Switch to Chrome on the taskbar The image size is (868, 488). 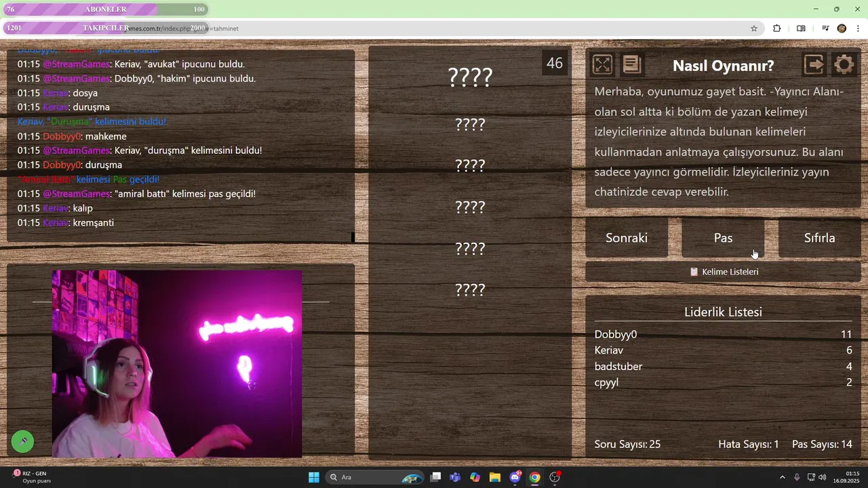click(x=535, y=477)
